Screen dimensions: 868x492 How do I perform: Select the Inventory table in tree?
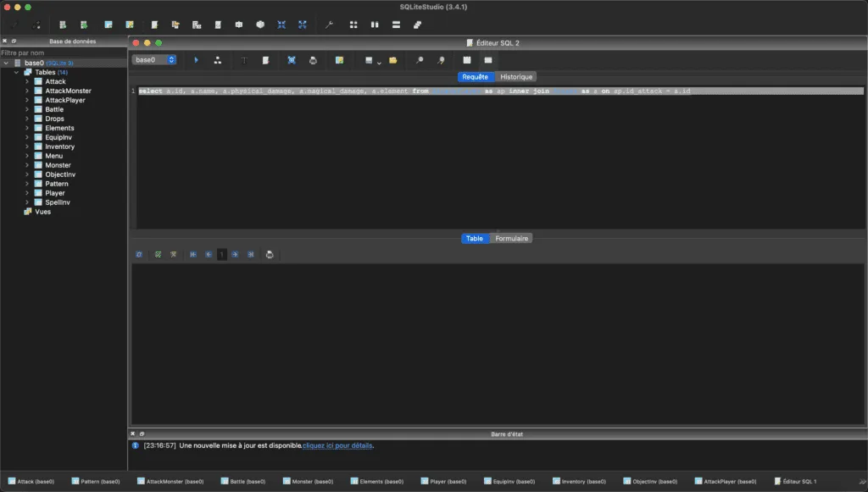[x=60, y=146]
